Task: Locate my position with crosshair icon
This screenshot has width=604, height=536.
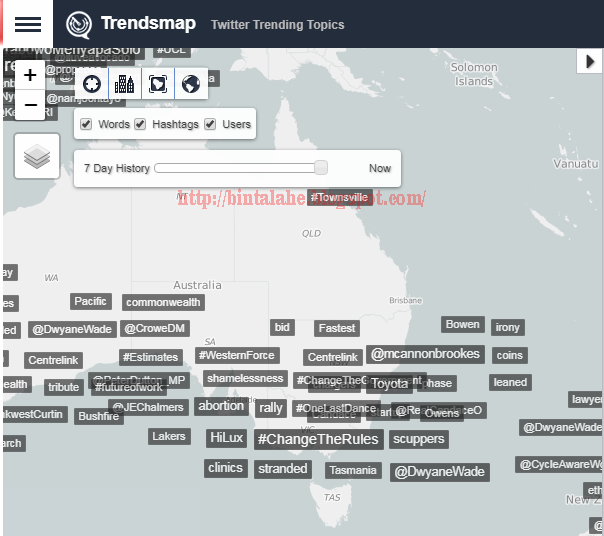Action: pyautogui.click(x=92, y=84)
